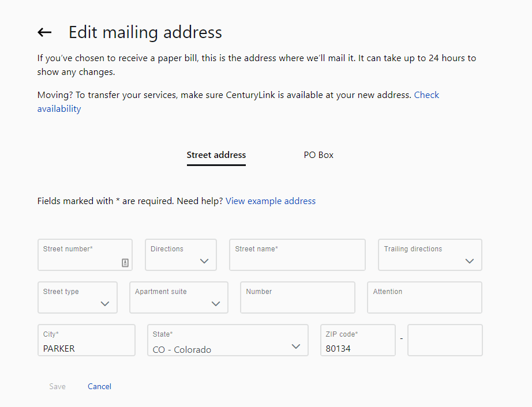532x407 pixels.
Task: Follow the Check availability link
Action: 426,95
